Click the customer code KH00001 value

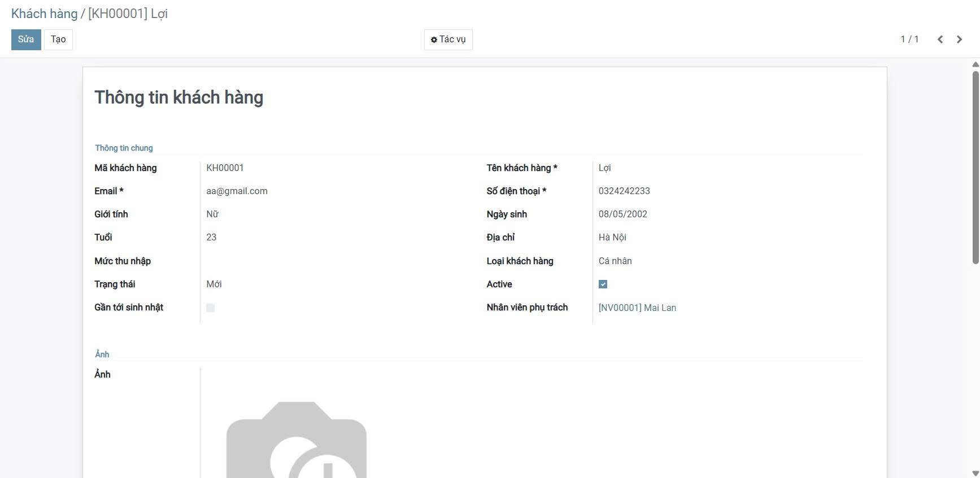click(225, 168)
